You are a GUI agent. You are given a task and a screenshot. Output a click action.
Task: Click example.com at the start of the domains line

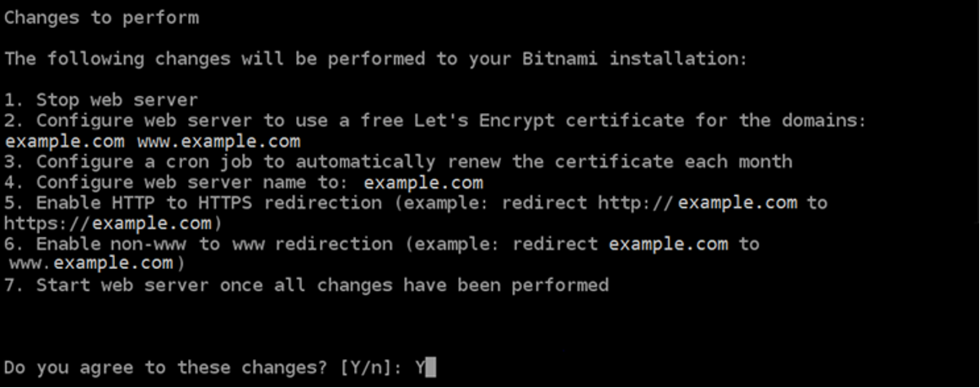click(x=64, y=141)
